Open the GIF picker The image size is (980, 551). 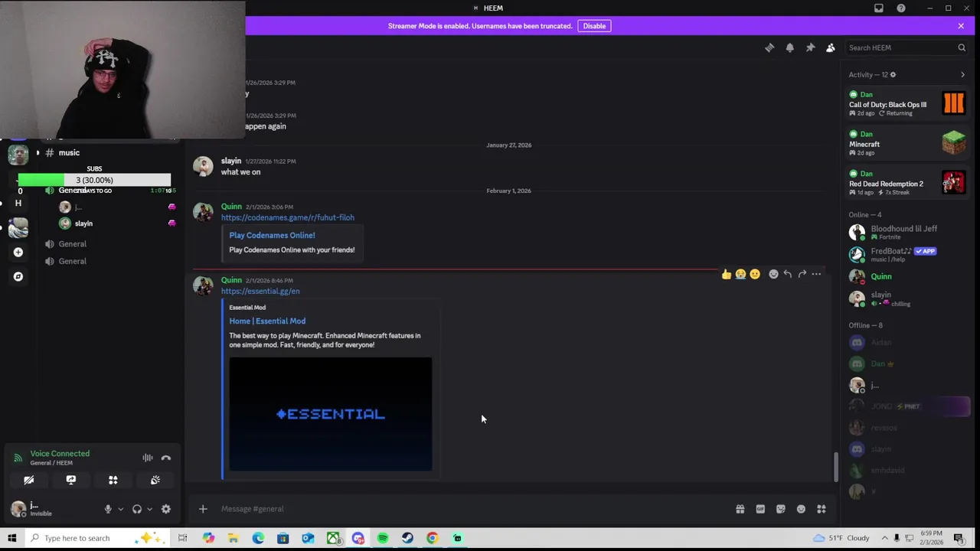(x=760, y=509)
